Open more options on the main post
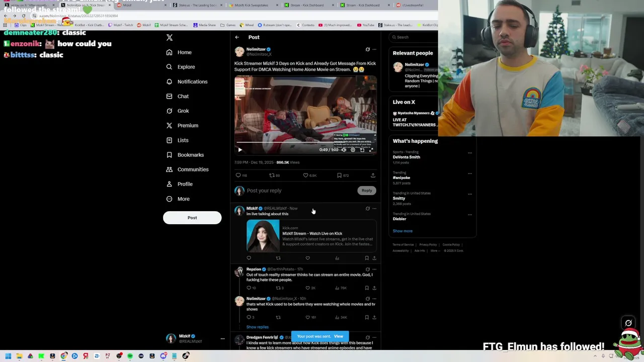 click(374, 49)
